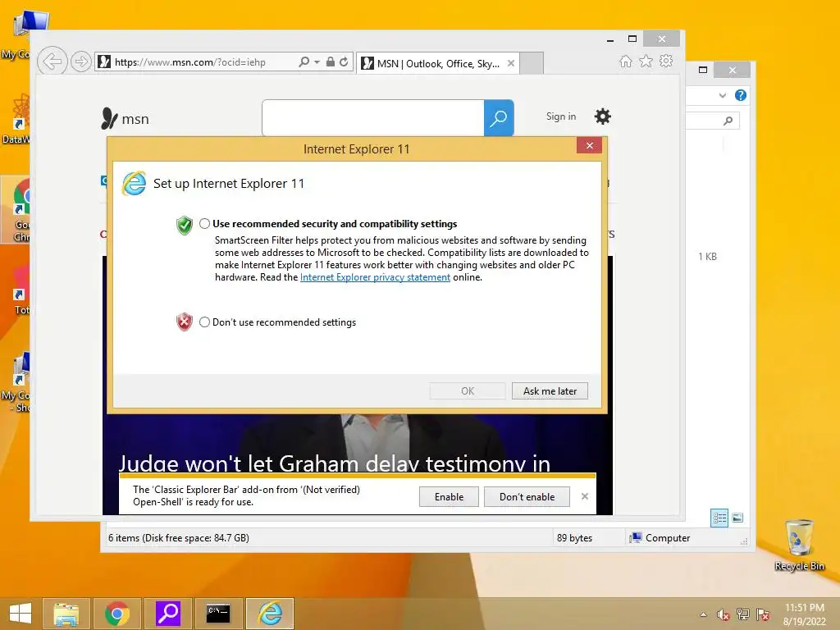Click Enable for Classic Explorer Bar add-on

(x=449, y=496)
